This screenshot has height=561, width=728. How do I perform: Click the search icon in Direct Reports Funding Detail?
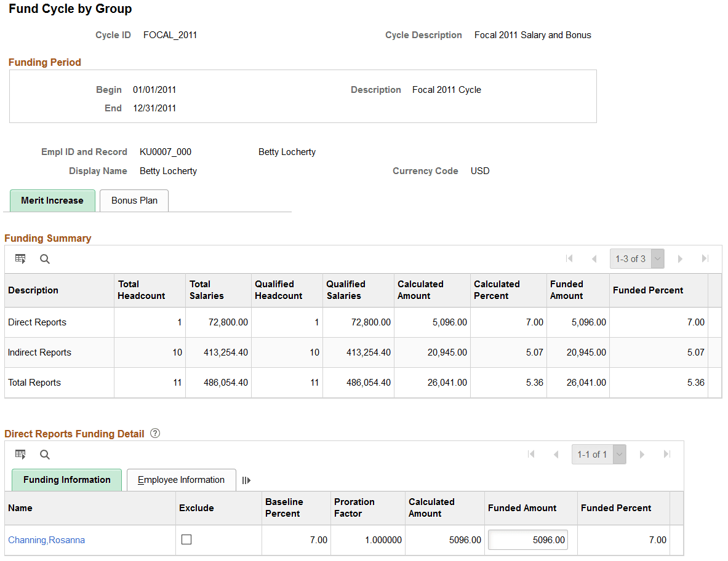click(x=44, y=454)
